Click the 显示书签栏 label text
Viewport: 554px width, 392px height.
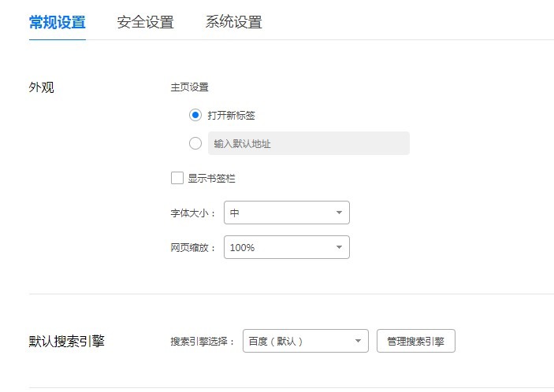pyautogui.click(x=211, y=178)
